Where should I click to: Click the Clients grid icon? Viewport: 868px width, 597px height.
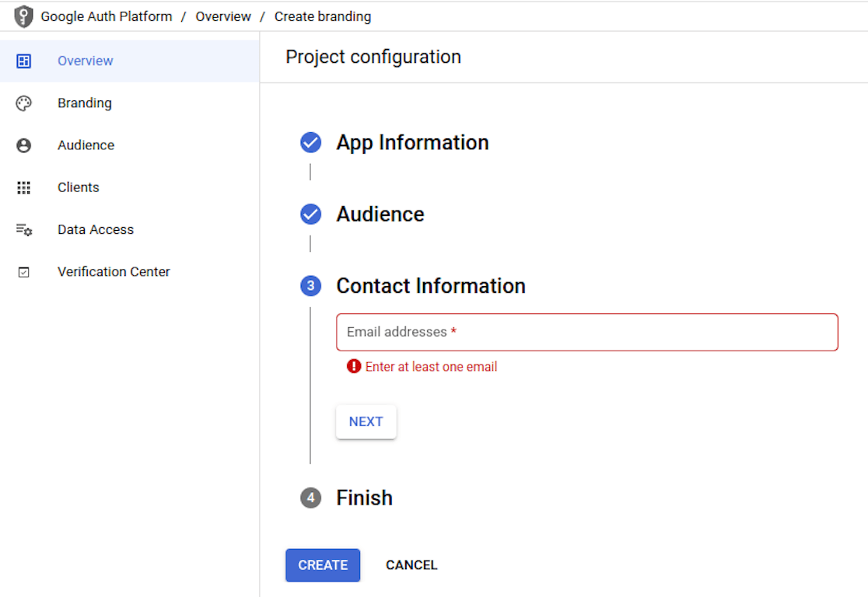coord(24,187)
